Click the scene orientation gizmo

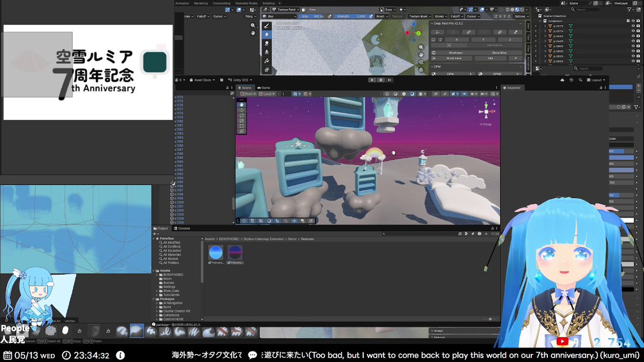coord(486,112)
